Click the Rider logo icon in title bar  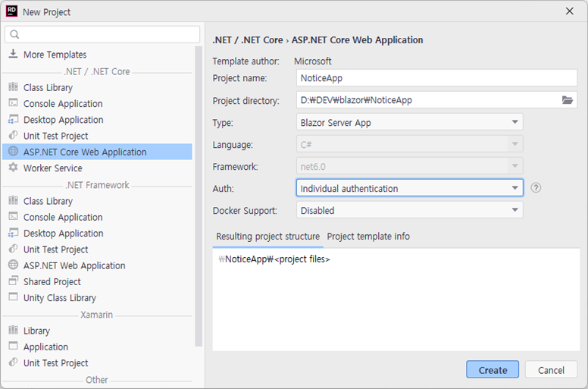point(11,11)
